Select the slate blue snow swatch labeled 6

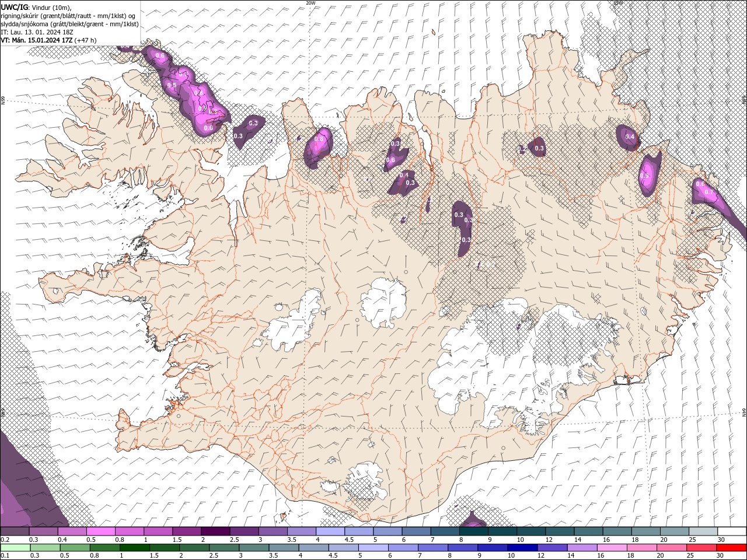click(417, 531)
